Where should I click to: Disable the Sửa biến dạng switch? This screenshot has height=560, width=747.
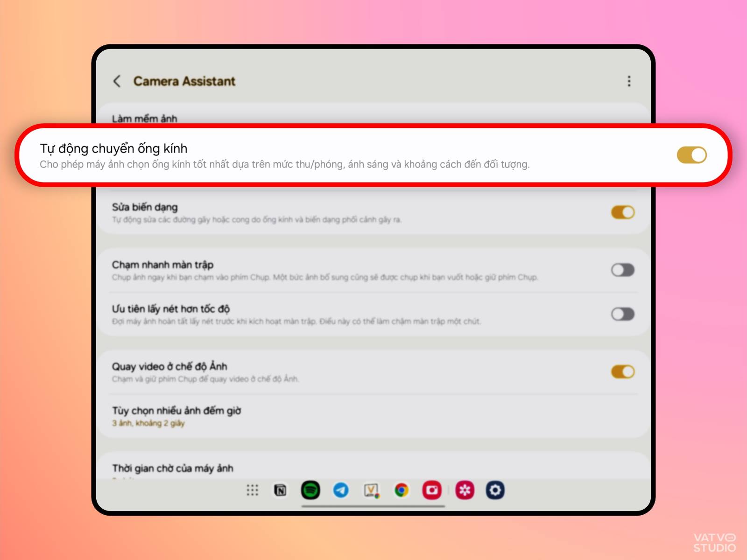(623, 212)
